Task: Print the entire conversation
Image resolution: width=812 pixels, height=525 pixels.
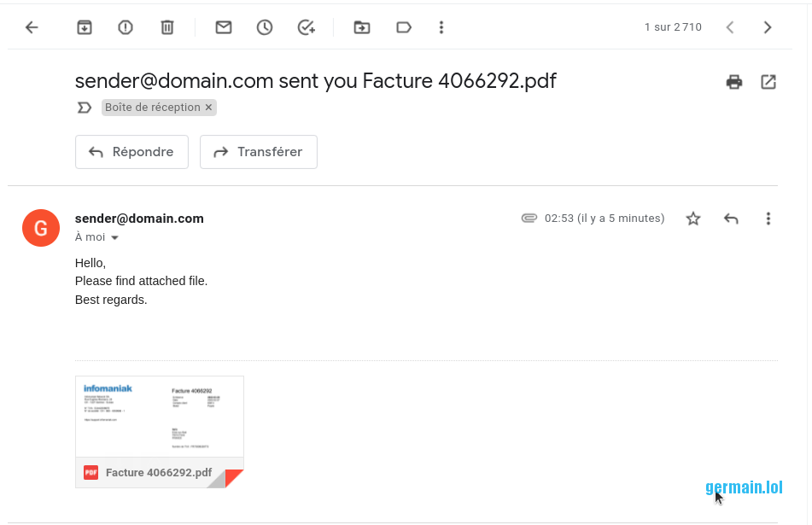Action: pyautogui.click(x=733, y=82)
